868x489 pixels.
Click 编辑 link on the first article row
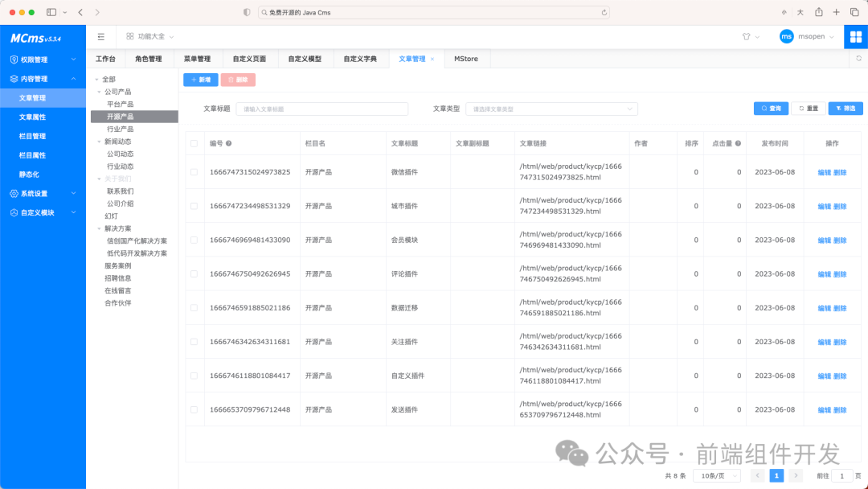pyautogui.click(x=823, y=171)
